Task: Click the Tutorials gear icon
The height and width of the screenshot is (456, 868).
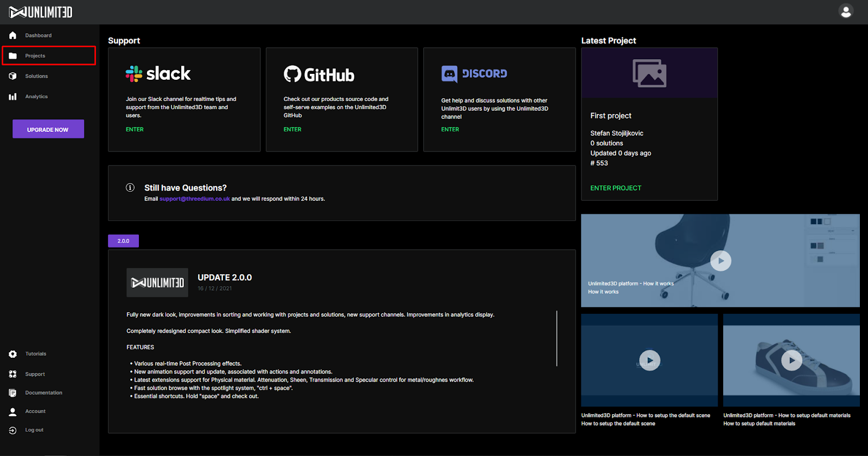Action: click(12, 354)
